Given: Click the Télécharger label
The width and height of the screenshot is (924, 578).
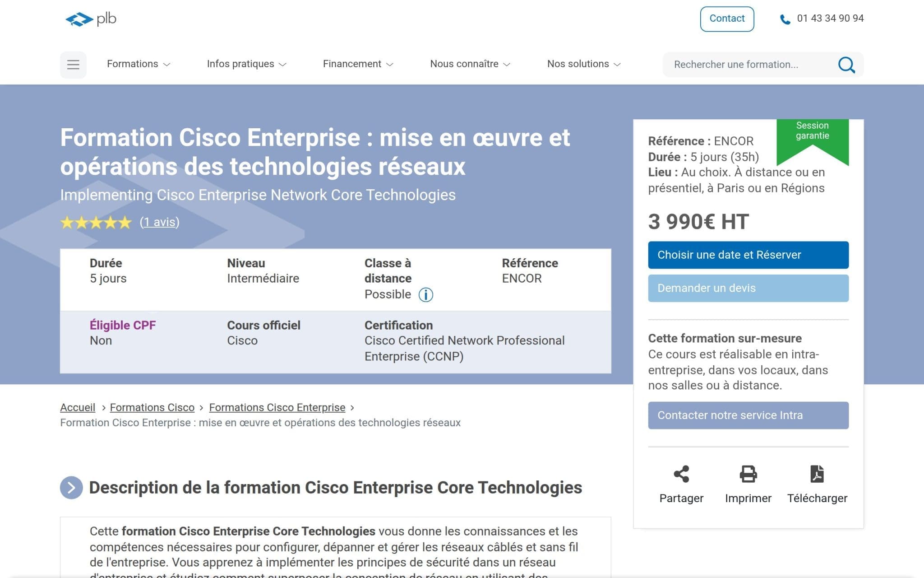Looking at the screenshot, I should (817, 499).
